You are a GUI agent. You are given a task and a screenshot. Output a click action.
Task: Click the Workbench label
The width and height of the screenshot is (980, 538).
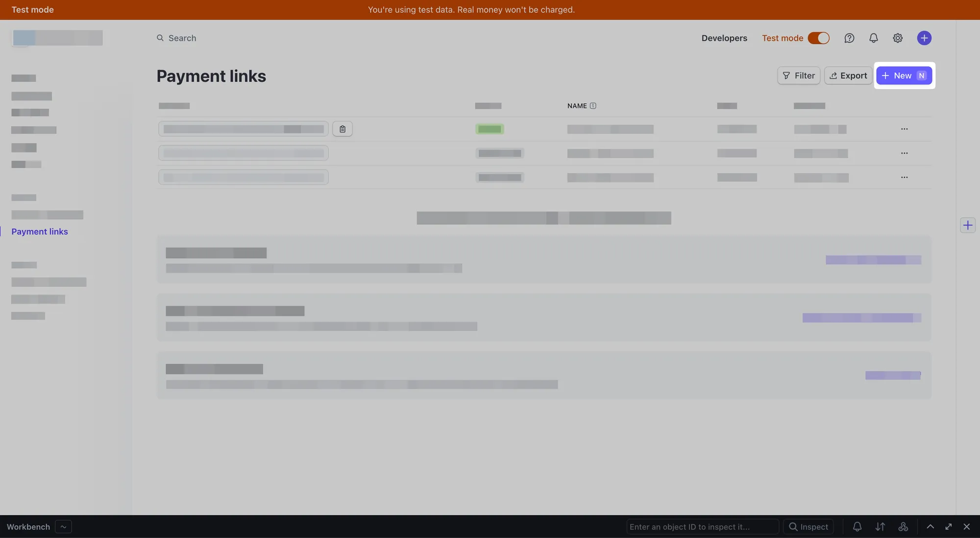28,527
